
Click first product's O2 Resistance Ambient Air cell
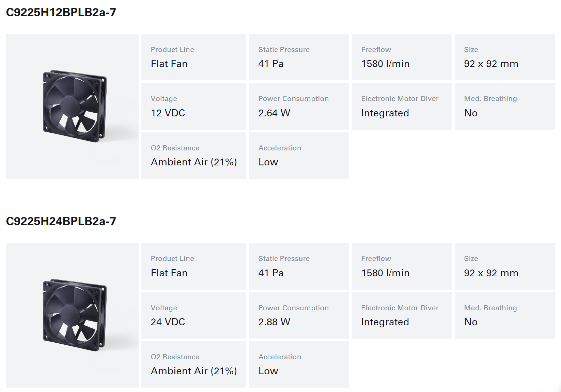coord(194,156)
